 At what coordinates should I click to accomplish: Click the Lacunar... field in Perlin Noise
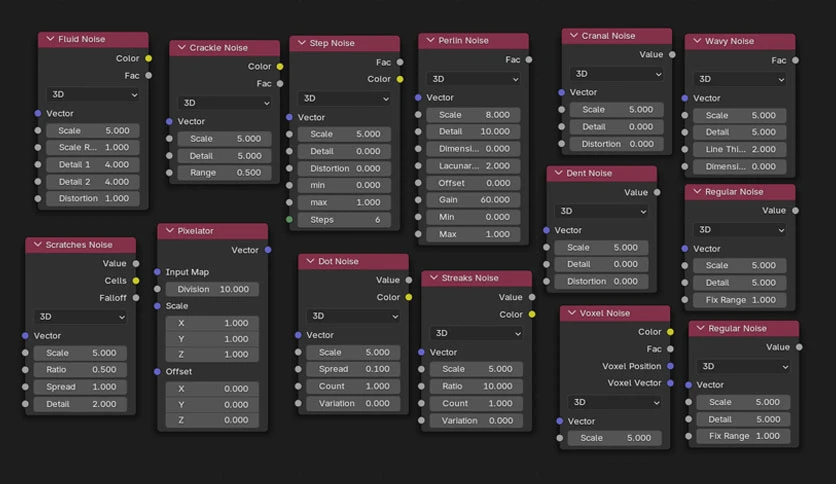[473, 166]
